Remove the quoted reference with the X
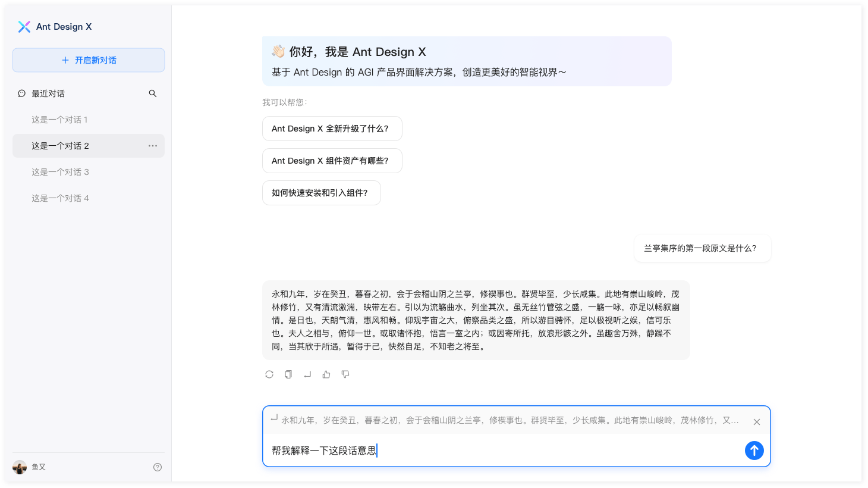 click(757, 422)
